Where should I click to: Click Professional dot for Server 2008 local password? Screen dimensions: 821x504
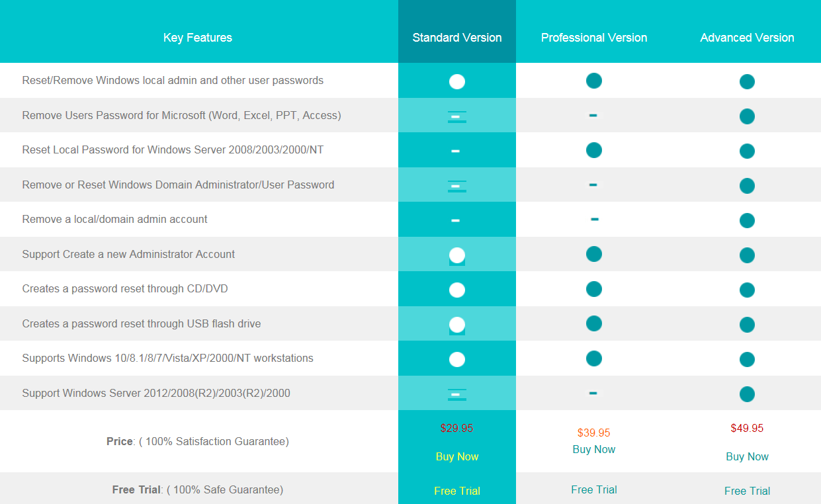[594, 150]
